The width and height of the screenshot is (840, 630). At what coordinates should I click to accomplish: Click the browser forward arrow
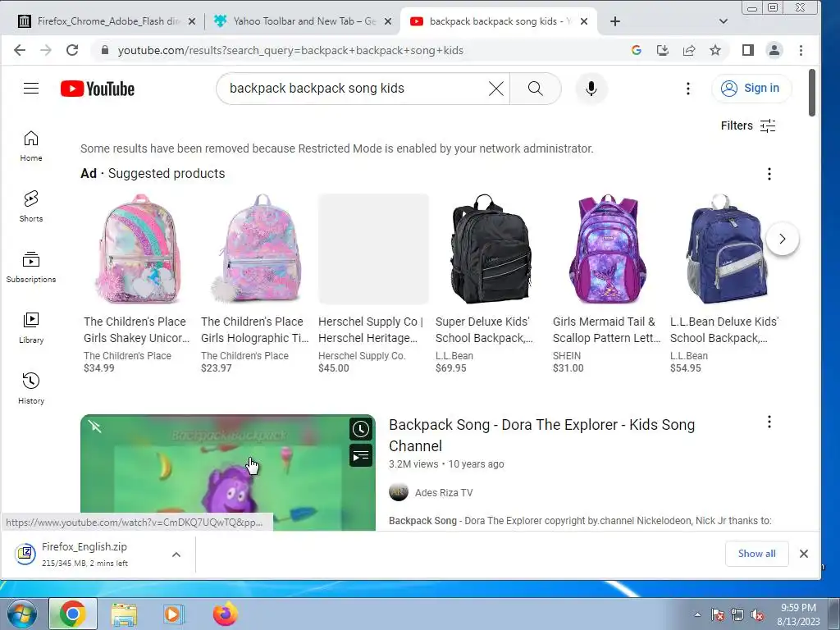pos(46,50)
